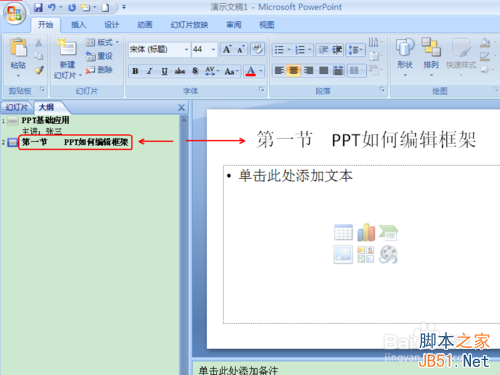Viewport: 500px width, 375px height.
Task: Reset slide layout with 重设
Action: [x=100, y=56]
